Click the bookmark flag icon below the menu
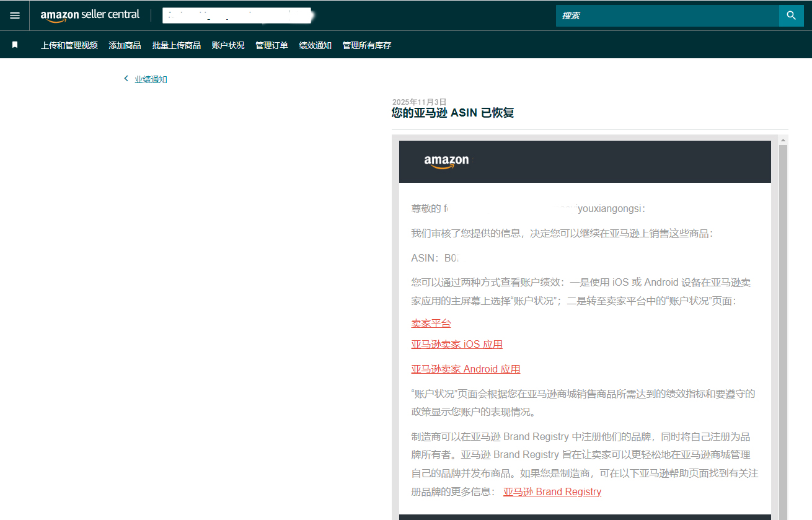This screenshot has width=812, height=520. (x=15, y=44)
